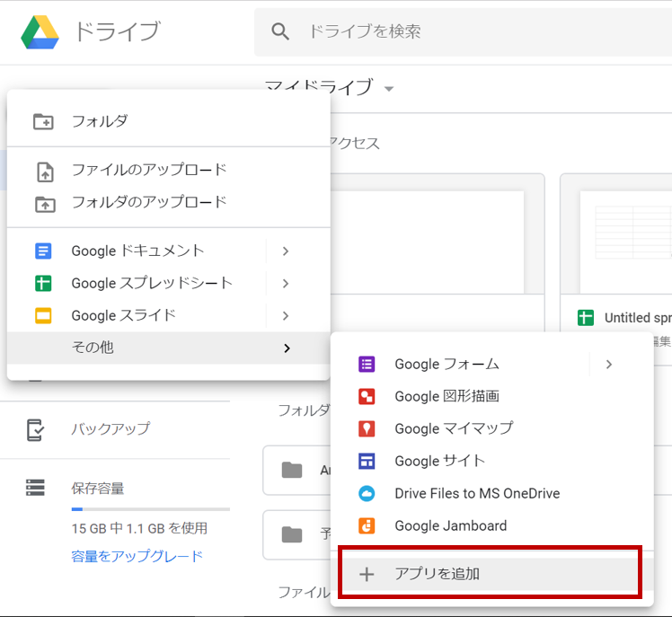The image size is (672, 617).
Task: Click the Google Jamboard icon
Action: pyautogui.click(x=367, y=525)
